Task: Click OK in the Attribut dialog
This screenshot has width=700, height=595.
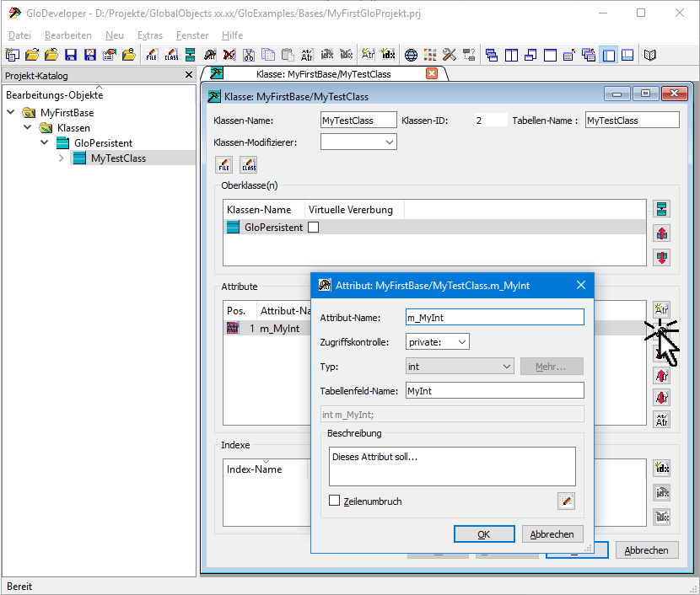Action: pyautogui.click(x=484, y=533)
